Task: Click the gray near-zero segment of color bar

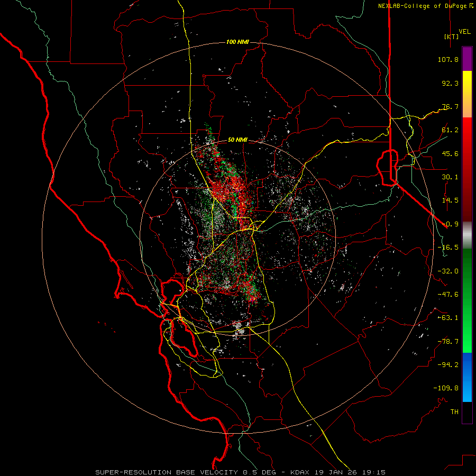Action: click(x=467, y=234)
